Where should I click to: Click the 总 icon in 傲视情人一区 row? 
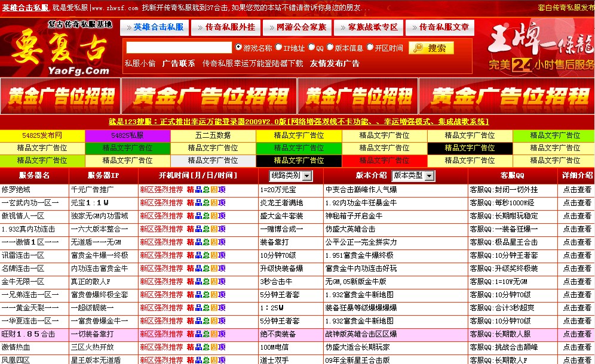206,215
